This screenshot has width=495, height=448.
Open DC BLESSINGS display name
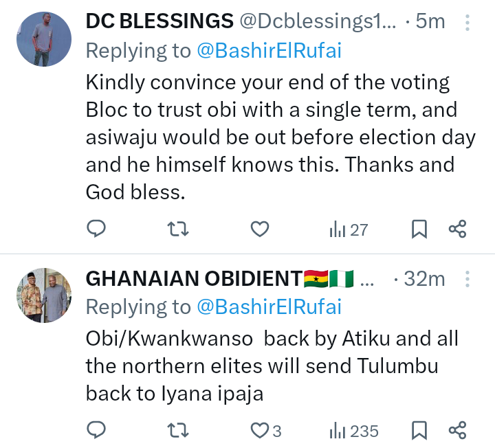[x=159, y=22]
